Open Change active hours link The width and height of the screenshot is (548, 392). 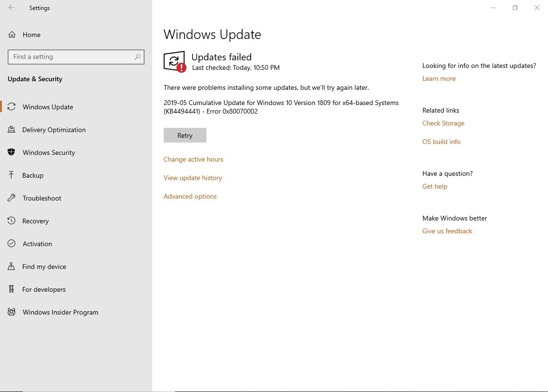(193, 159)
